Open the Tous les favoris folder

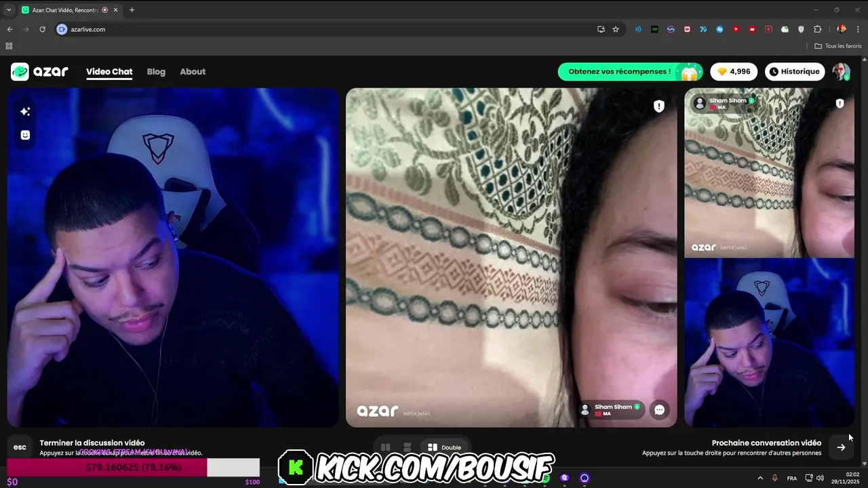838,46
